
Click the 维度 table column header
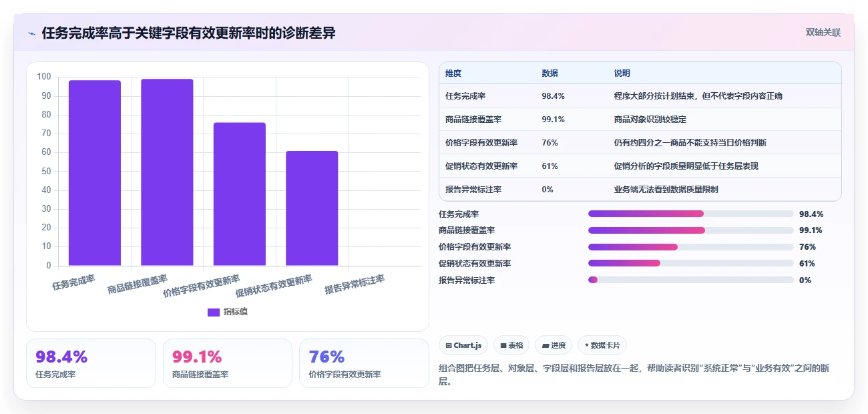coord(453,73)
